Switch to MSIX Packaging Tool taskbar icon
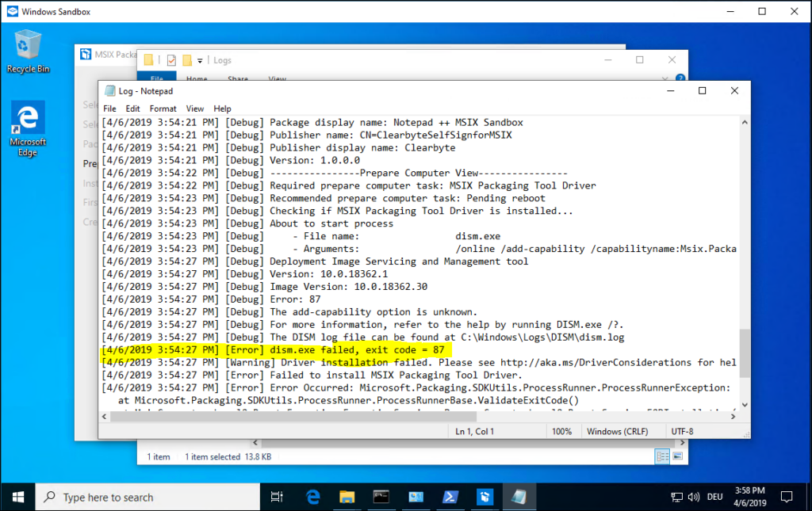The image size is (812, 511). point(485,497)
